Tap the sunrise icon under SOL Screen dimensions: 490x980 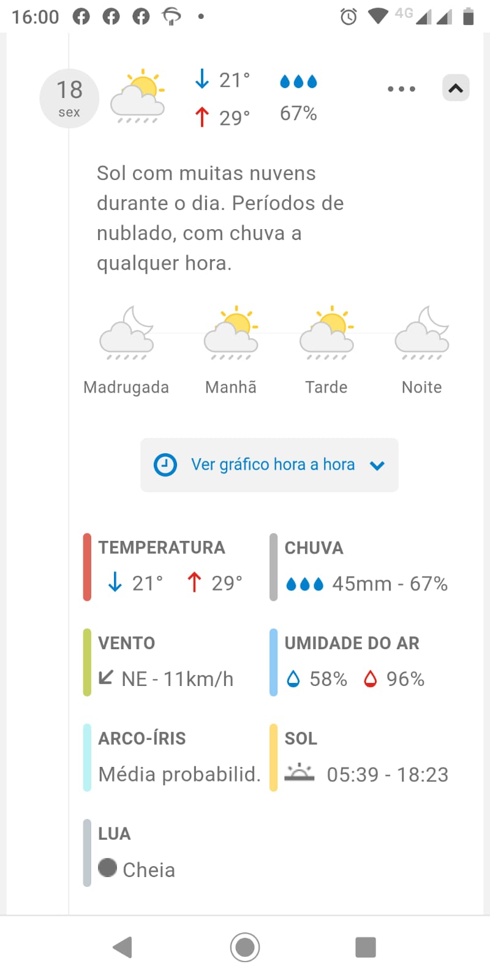coord(300,773)
